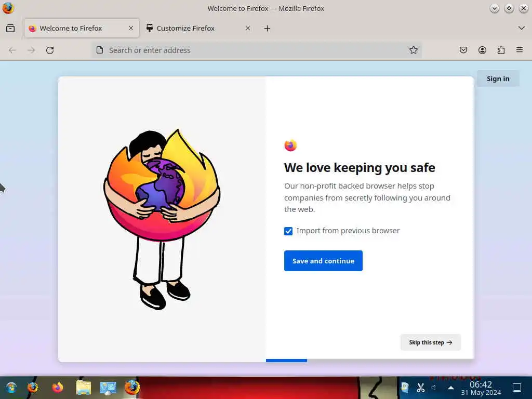Switch to the Customize Firefox tab
This screenshot has height=399, width=532.
click(x=199, y=28)
